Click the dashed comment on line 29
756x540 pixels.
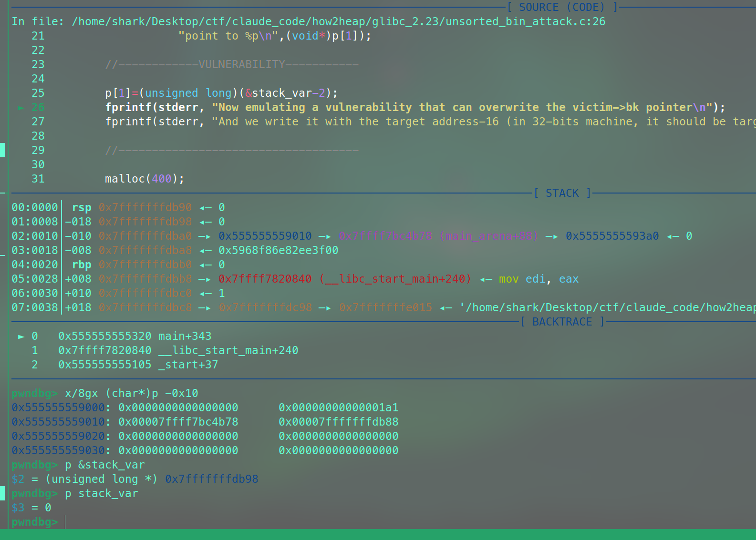(x=232, y=150)
